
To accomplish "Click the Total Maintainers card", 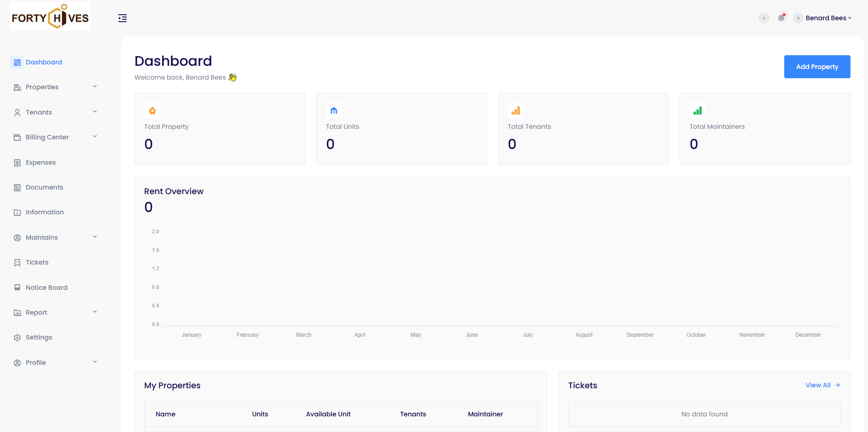I will [765, 129].
